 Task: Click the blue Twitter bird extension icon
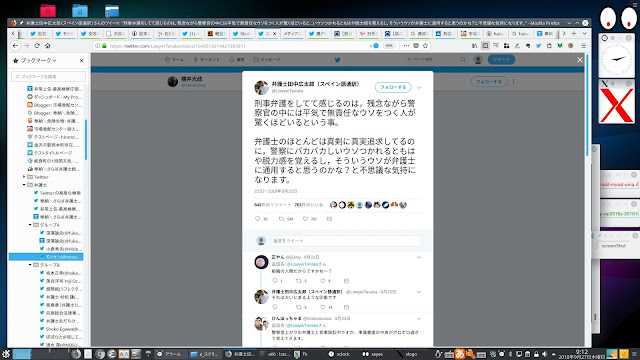[x=538, y=46]
